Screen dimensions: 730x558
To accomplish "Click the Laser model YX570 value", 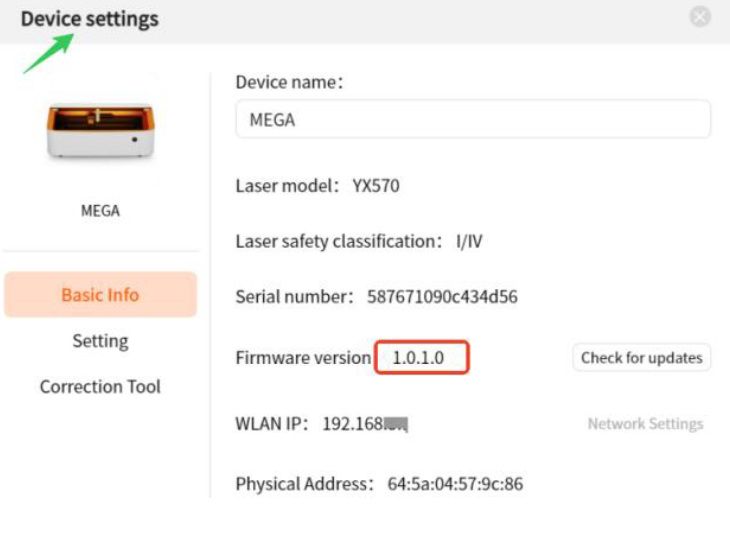I will click(376, 186).
